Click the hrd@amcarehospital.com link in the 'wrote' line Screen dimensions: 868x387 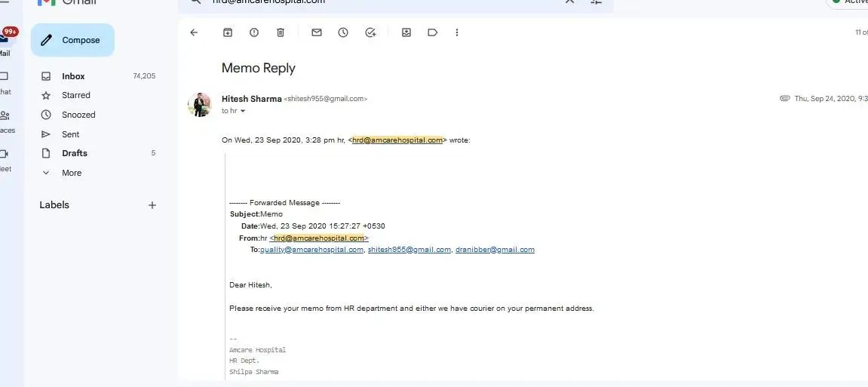[397, 140]
